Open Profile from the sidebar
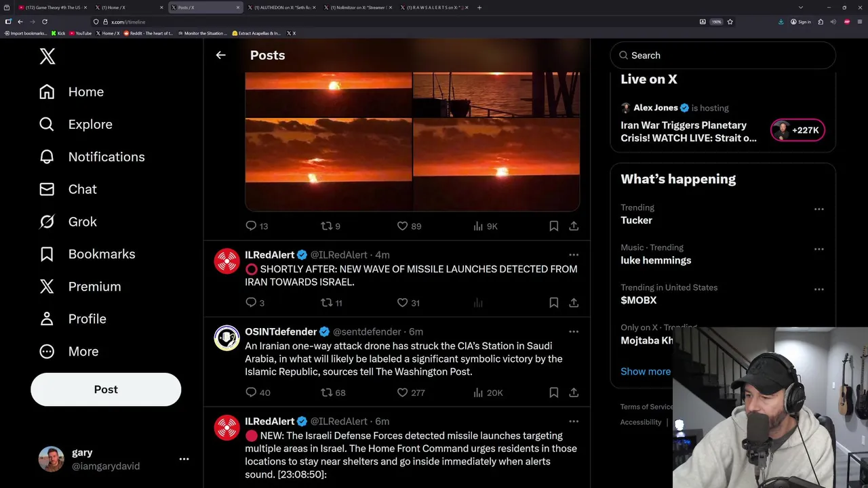The image size is (868, 488). (73, 319)
